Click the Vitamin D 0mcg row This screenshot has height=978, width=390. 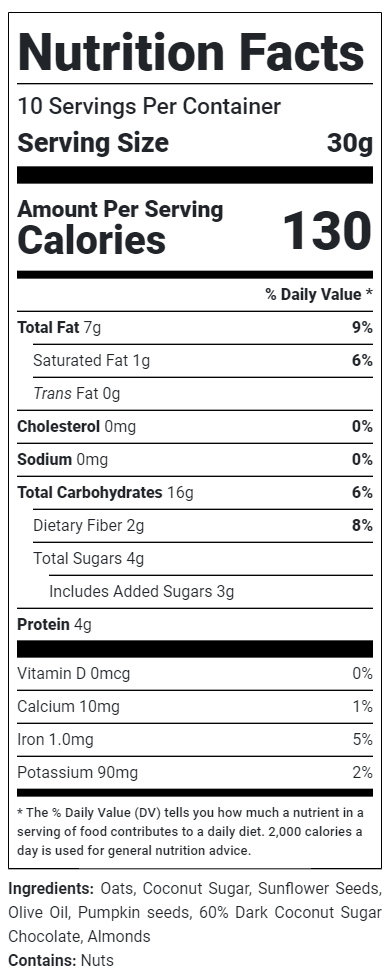(195, 674)
